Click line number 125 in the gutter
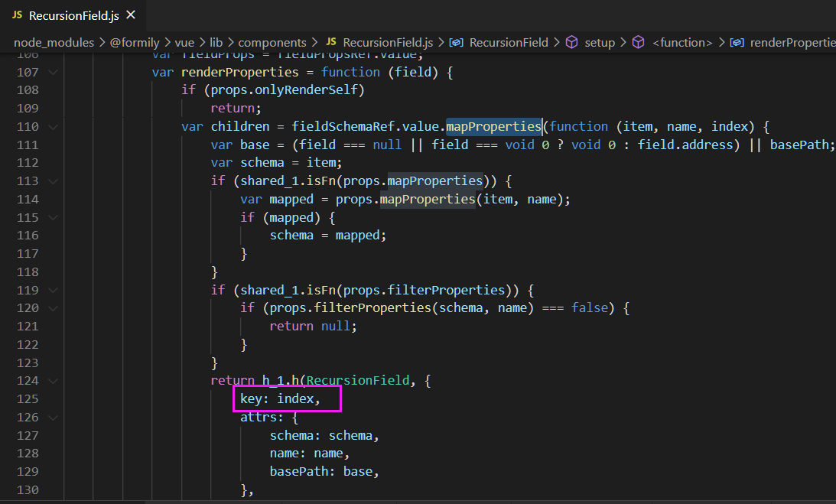The height and width of the screenshot is (504, 836). pos(28,398)
